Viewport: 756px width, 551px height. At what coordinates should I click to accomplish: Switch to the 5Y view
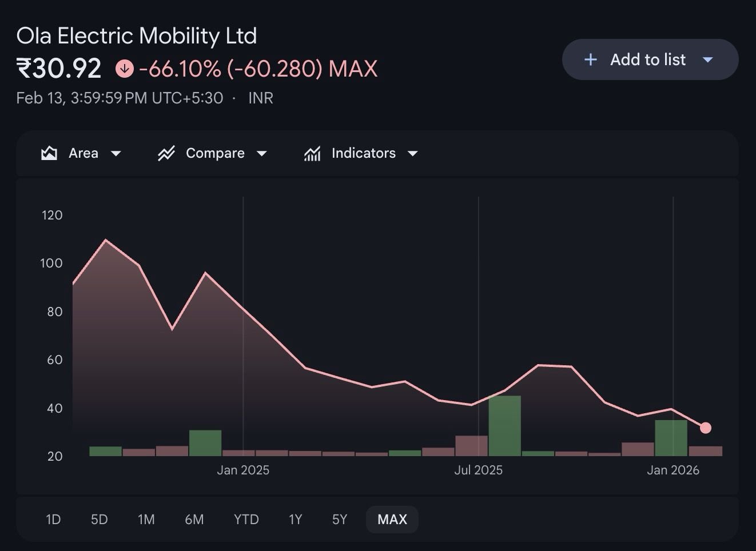[x=339, y=519]
